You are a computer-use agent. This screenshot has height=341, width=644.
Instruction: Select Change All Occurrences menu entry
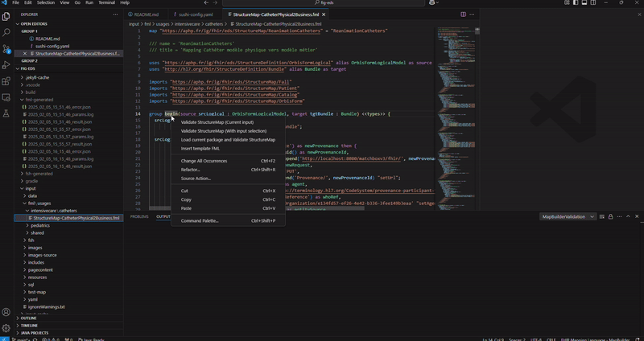tap(228, 161)
